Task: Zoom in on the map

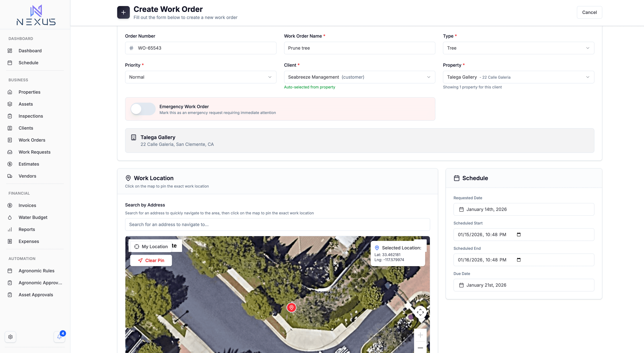Action: (x=420, y=335)
